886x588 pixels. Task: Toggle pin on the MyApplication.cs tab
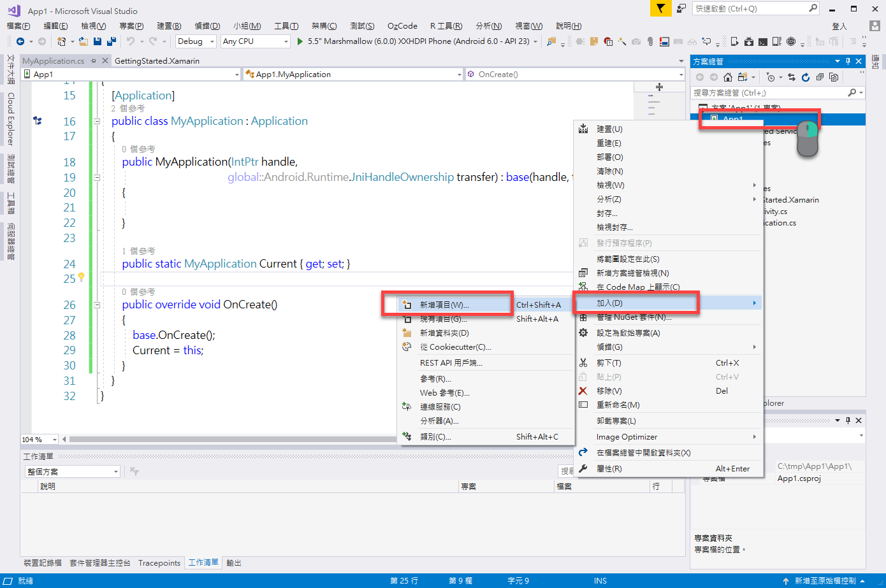point(93,61)
